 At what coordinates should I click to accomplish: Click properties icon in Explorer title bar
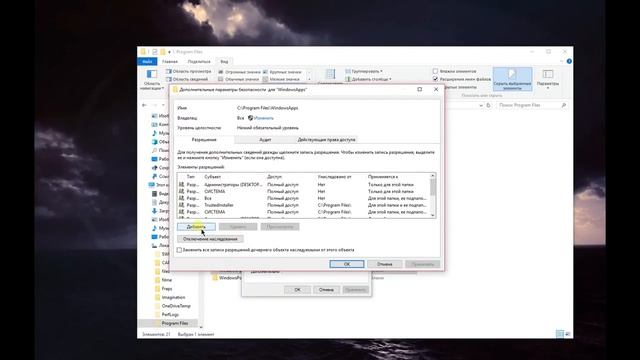click(155, 52)
